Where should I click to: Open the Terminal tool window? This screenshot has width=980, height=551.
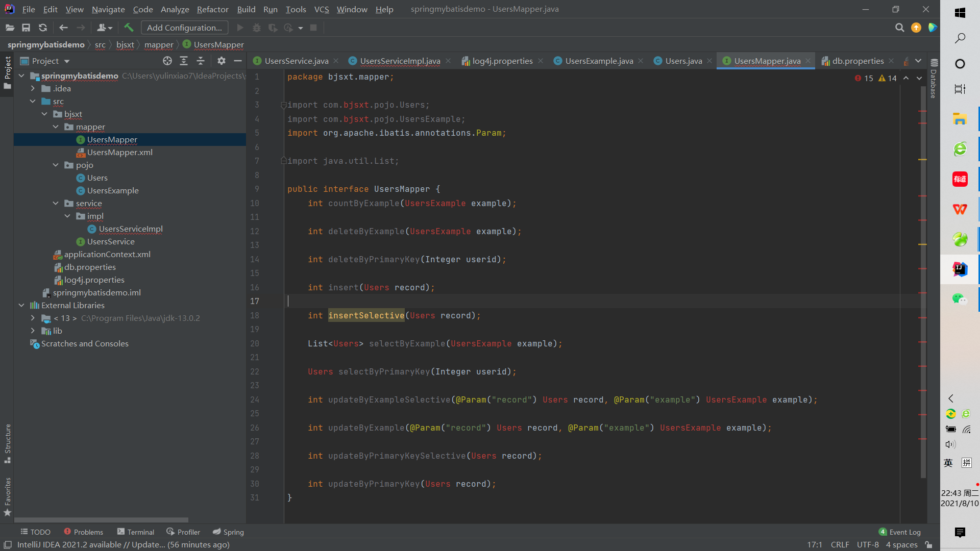(x=136, y=532)
